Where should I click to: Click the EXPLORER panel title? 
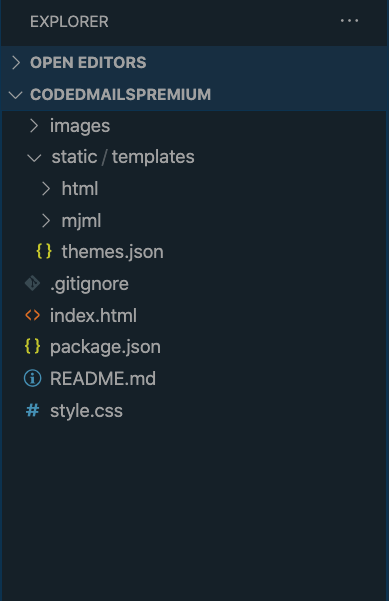tap(69, 22)
